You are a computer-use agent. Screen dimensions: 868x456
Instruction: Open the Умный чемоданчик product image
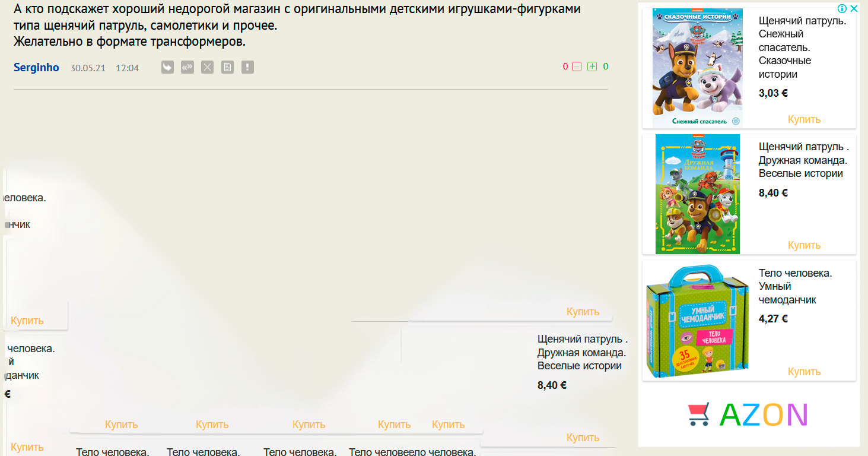(x=697, y=321)
